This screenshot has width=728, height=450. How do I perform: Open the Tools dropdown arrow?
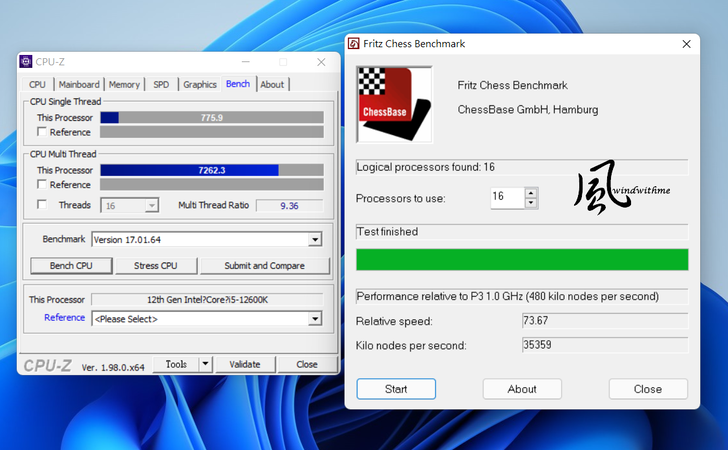pyautogui.click(x=205, y=365)
